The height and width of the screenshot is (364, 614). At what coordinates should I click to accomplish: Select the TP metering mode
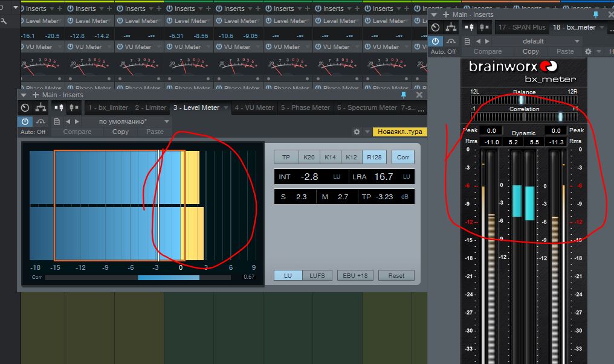(x=286, y=157)
